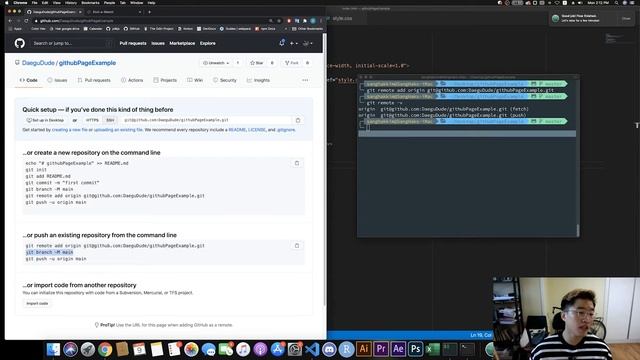Click the uploading an existing file link
Viewport: 640px width, 360px height.
point(118,130)
